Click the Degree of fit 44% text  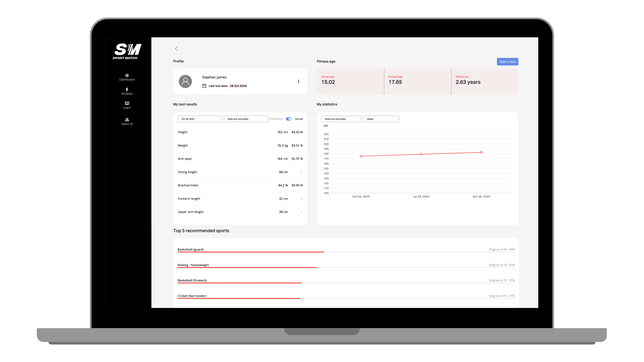click(502, 249)
